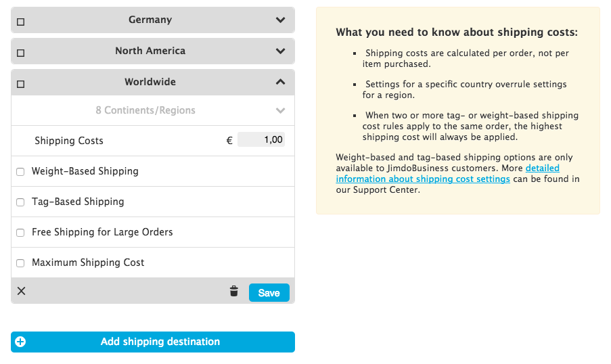Screen dimensions: 611x364
Task: Click the plus icon on Add shipping destination
Action: 20,342
